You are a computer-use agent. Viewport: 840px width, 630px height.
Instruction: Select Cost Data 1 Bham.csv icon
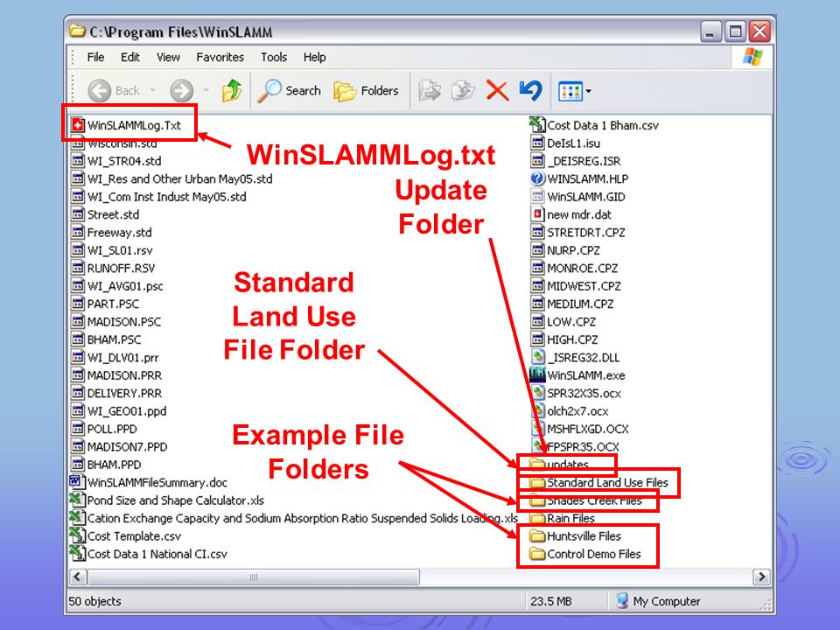point(537,124)
